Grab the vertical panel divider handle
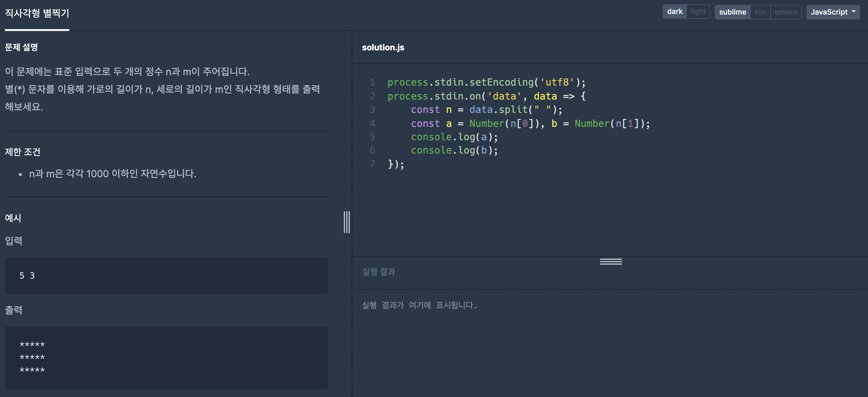Screen dimensions: 868x397 tap(347, 222)
